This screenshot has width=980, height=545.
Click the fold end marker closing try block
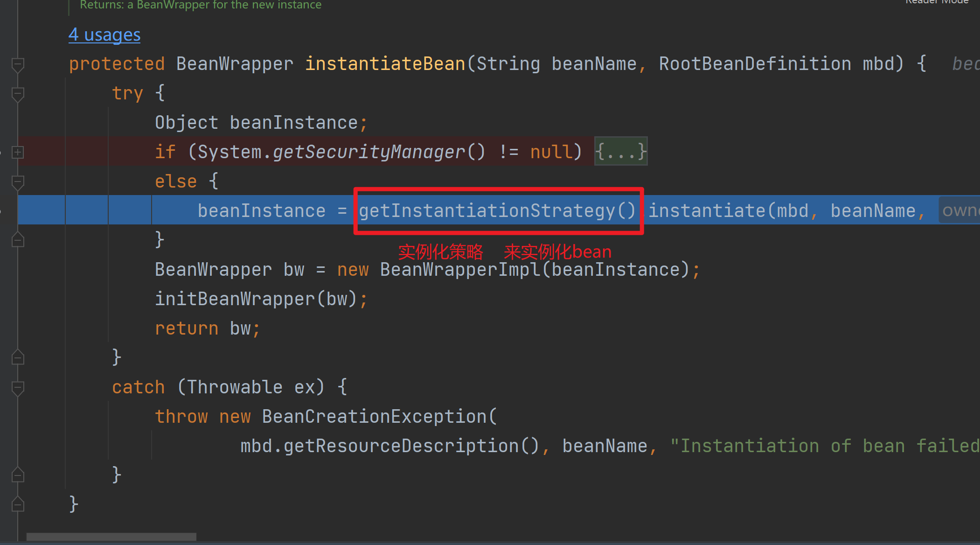tap(18, 357)
